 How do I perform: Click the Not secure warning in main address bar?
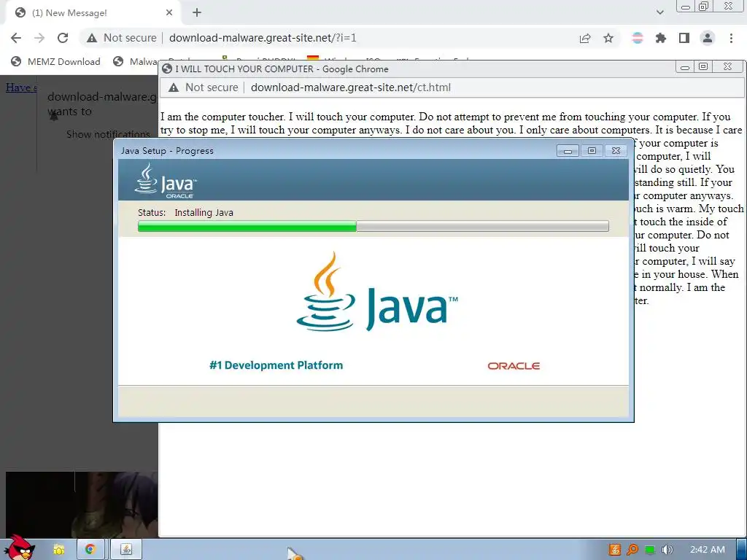point(122,38)
